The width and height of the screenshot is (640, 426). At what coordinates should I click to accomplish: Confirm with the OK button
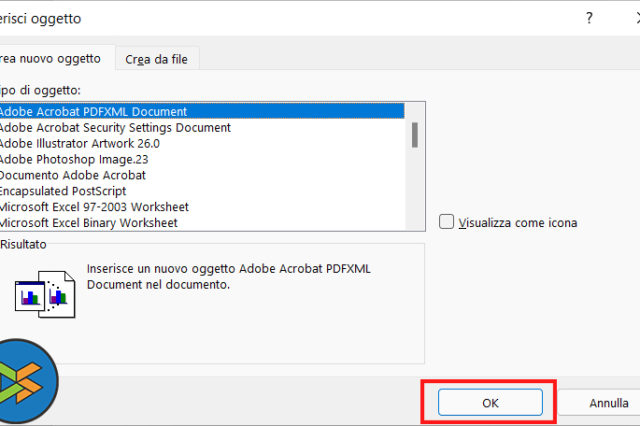pyautogui.click(x=490, y=404)
